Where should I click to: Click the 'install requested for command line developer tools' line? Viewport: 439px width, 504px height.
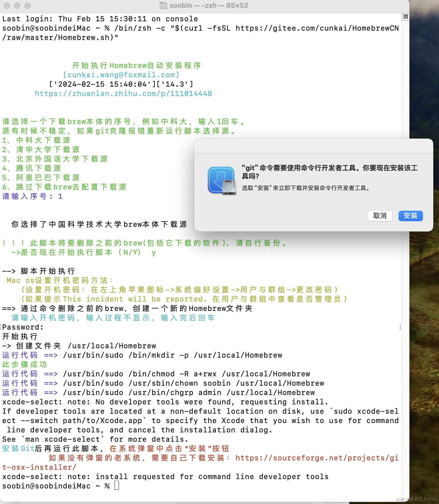click(x=165, y=476)
